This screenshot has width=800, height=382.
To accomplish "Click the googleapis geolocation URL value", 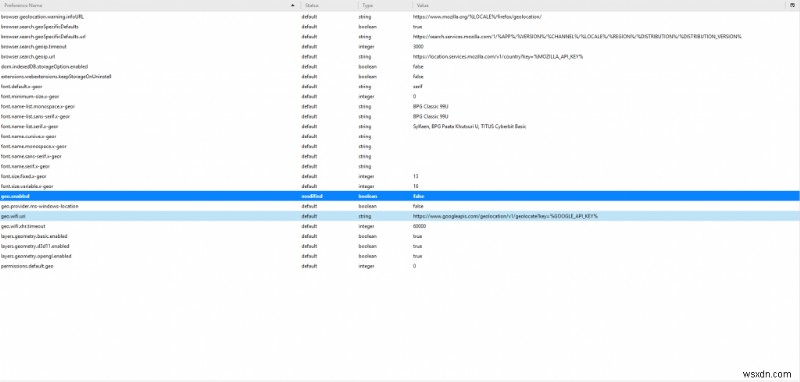I will [505, 216].
